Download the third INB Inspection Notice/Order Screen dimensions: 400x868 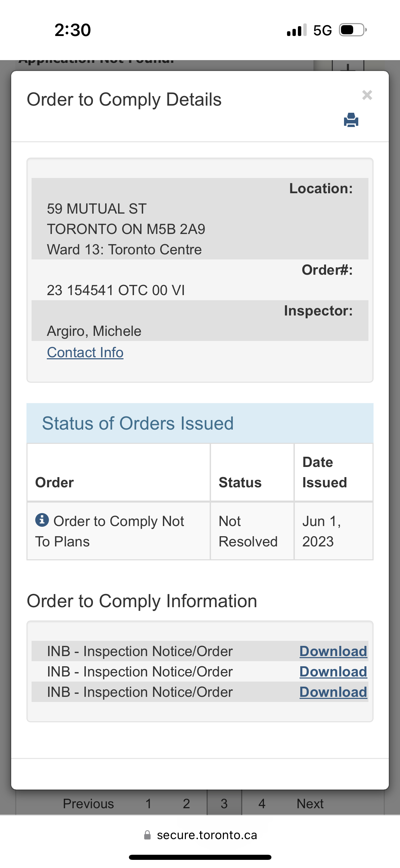[x=333, y=692]
